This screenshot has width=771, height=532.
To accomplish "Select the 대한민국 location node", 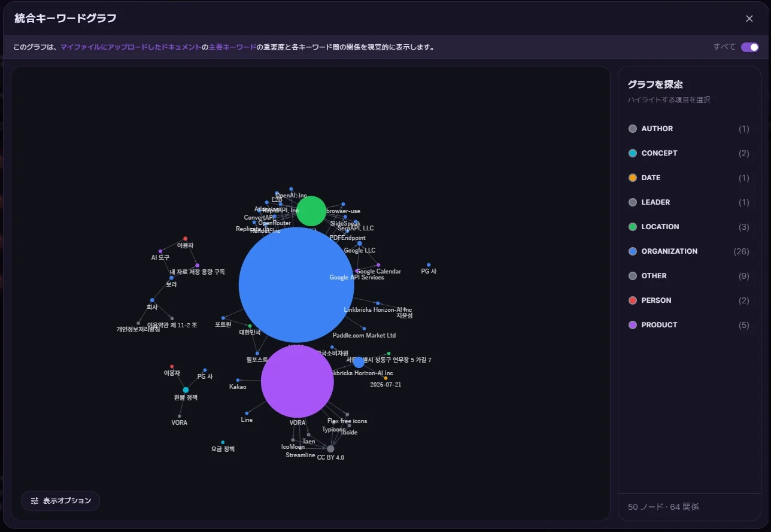I will pyautogui.click(x=250, y=326).
